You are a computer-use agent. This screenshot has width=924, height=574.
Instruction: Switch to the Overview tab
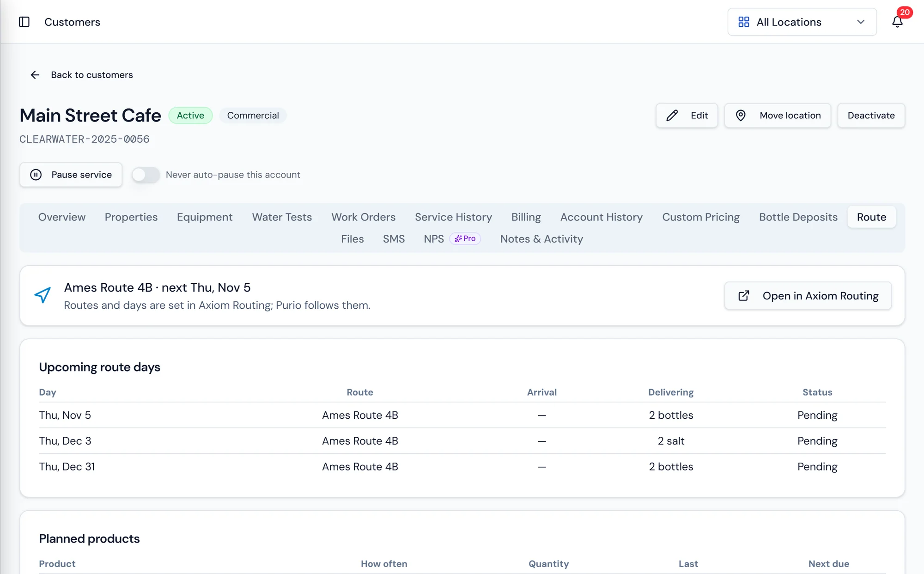(62, 217)
